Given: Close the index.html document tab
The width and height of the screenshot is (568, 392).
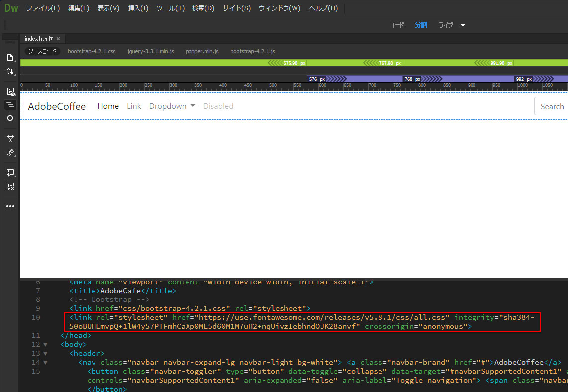Looking at the screenshot, I should [58, 39].
